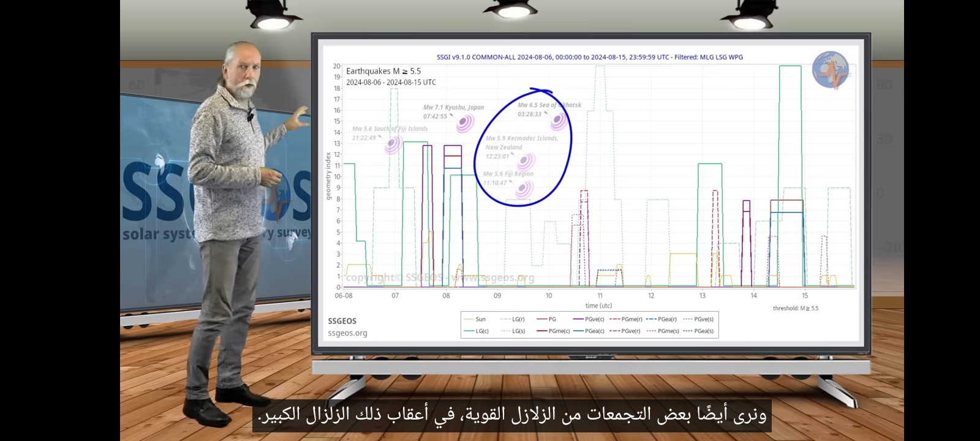Open the ssgeos.org link below the chart
Screen dimensions: 980x441
(x=347, y=333)
